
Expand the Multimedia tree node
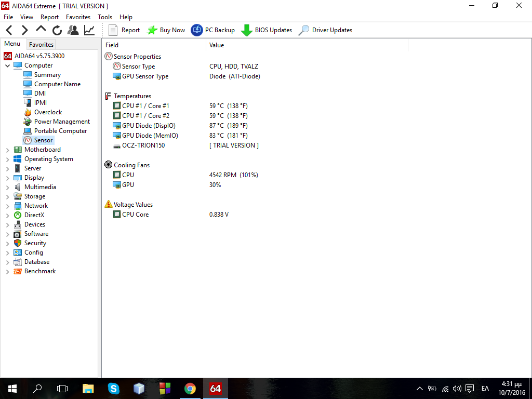7,187
